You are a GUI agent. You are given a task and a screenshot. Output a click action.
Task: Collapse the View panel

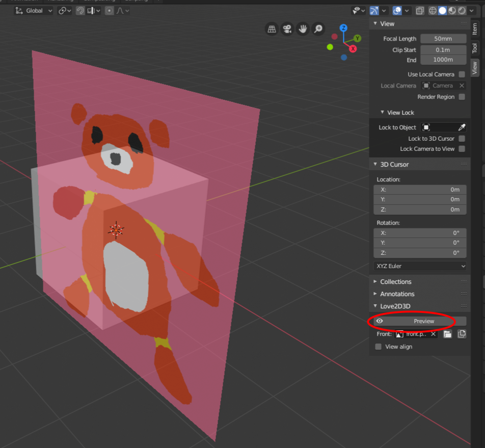tap(375, 23)
